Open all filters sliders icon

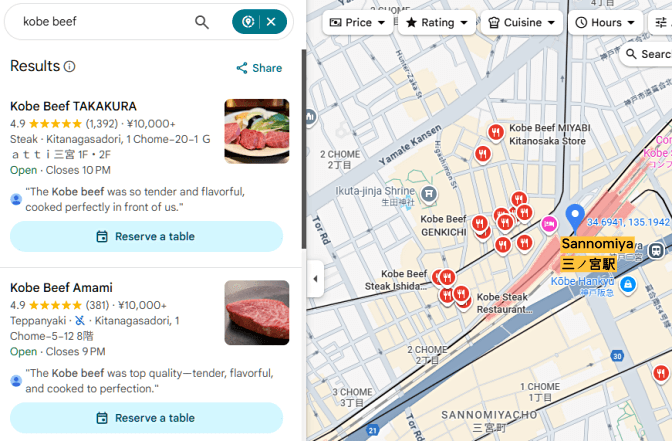[661, 23]
